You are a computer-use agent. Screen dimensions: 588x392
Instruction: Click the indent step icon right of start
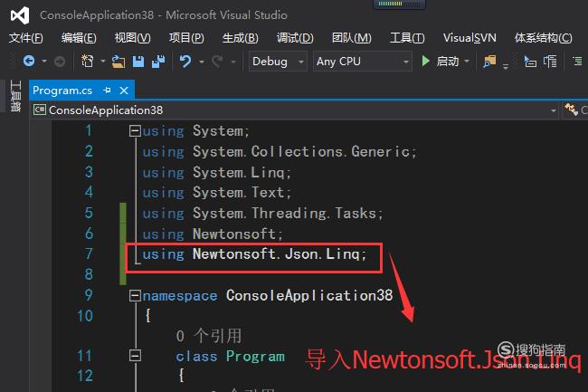(530, 62)
